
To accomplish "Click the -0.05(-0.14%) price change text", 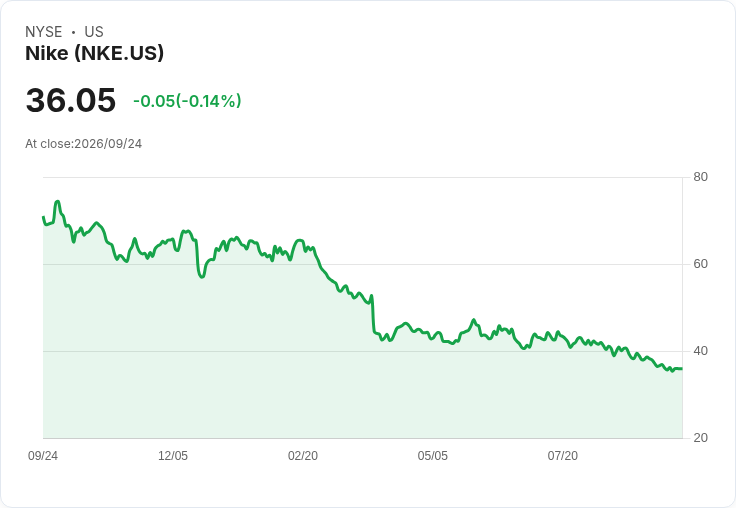I will click(187, 101).
